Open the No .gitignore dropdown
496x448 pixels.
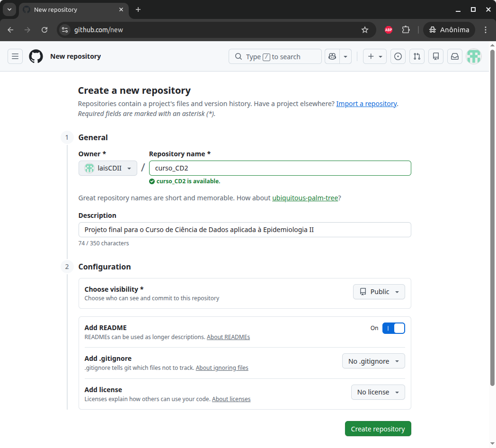pyautogui.click(x=373, y=361)
